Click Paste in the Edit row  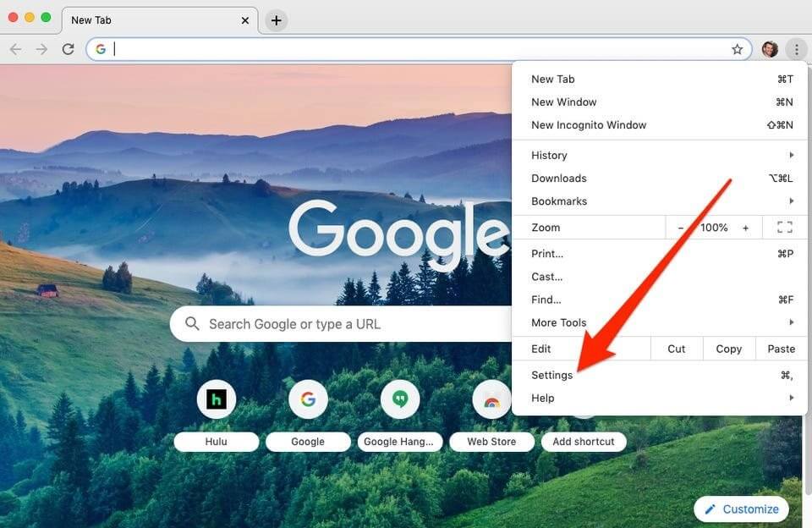click(781, 349)
